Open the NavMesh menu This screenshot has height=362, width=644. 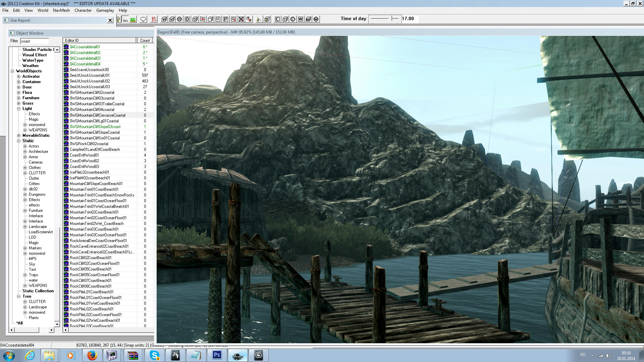point(61,10)
